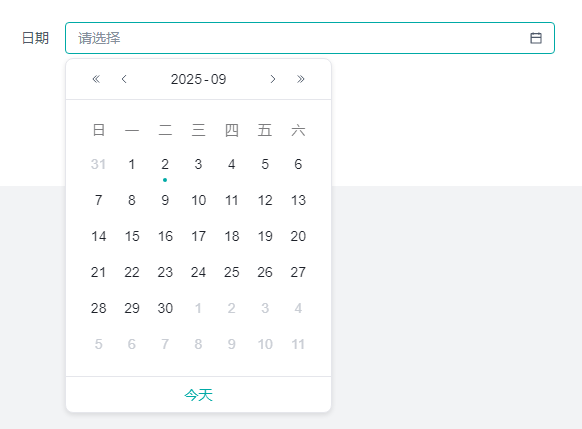
Task: Click the 今天 link
Action: point(199,395)
